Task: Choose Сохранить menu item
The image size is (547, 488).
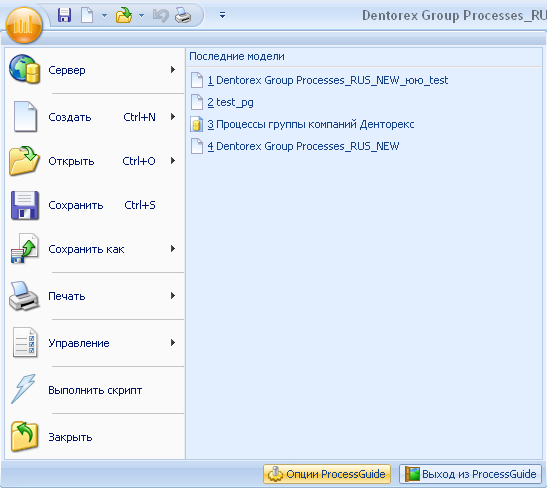Action: click(95, 205)
